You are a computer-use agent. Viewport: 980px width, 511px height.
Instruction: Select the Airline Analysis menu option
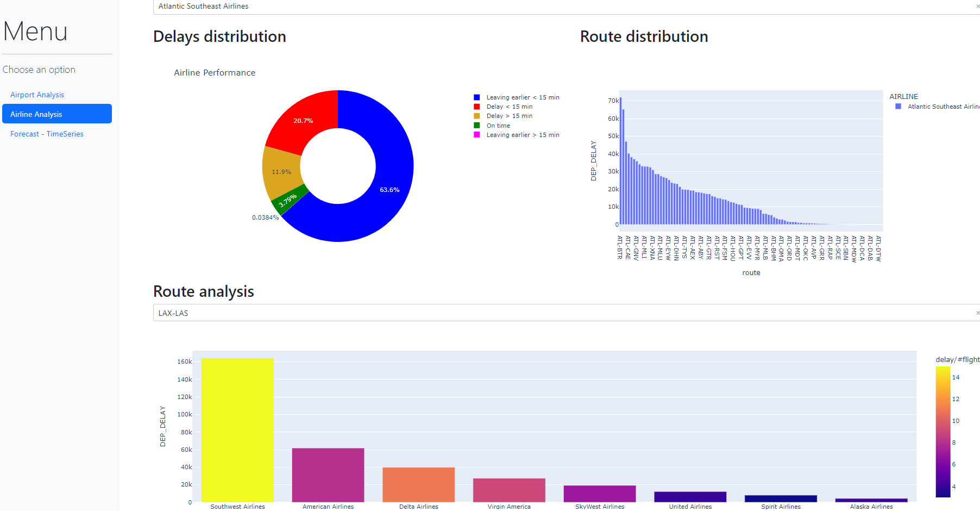[x=57, y=114]
